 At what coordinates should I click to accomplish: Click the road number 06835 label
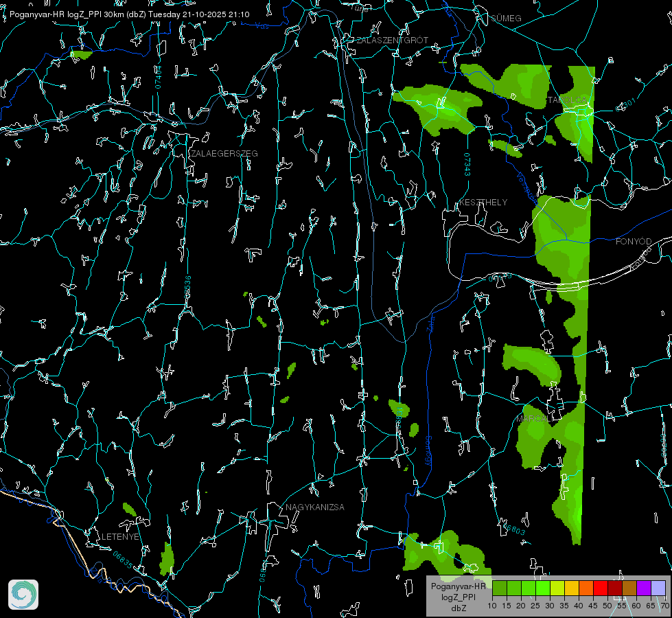pyautogui.click(x=123, y=560)
